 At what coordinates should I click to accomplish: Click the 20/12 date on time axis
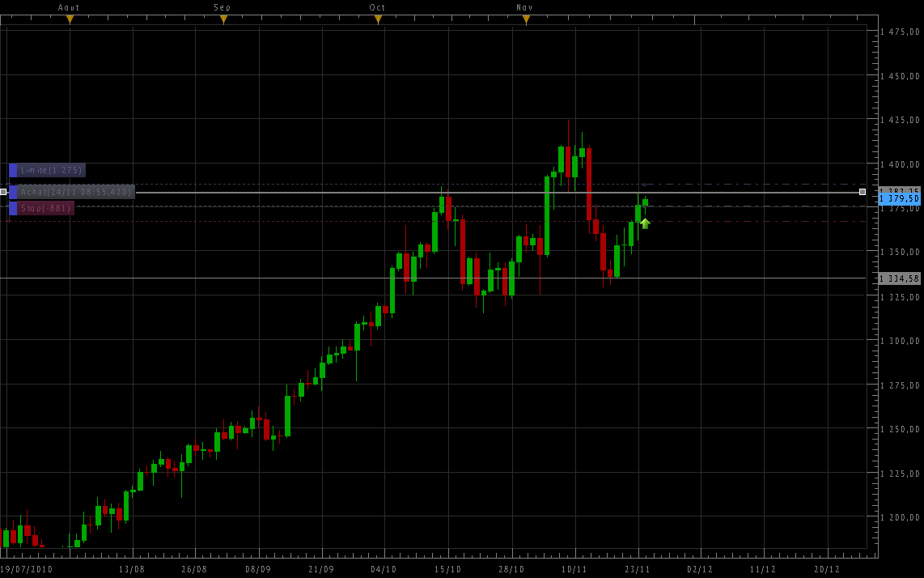(827, 569)
